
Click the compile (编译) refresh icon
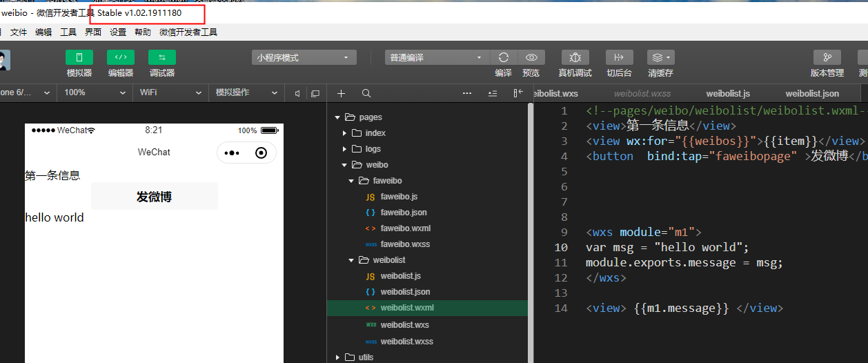[504, 58]
